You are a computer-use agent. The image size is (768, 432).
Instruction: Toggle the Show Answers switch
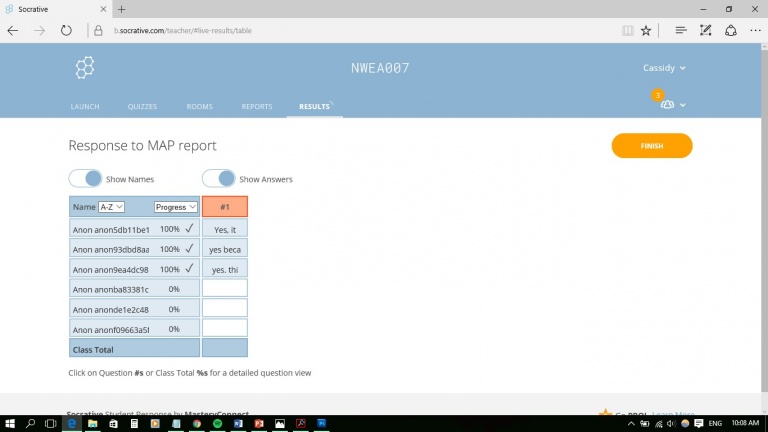(219, 179)
